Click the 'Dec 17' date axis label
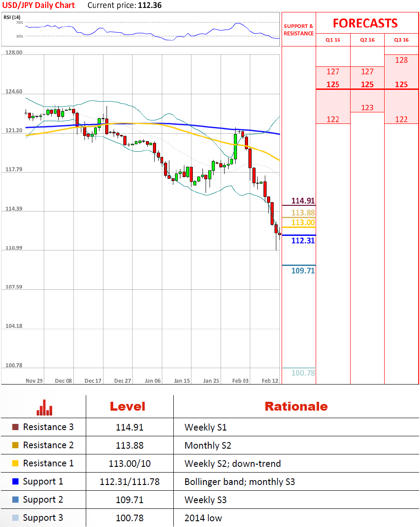 pyautogui.click(x=93, y=381)
